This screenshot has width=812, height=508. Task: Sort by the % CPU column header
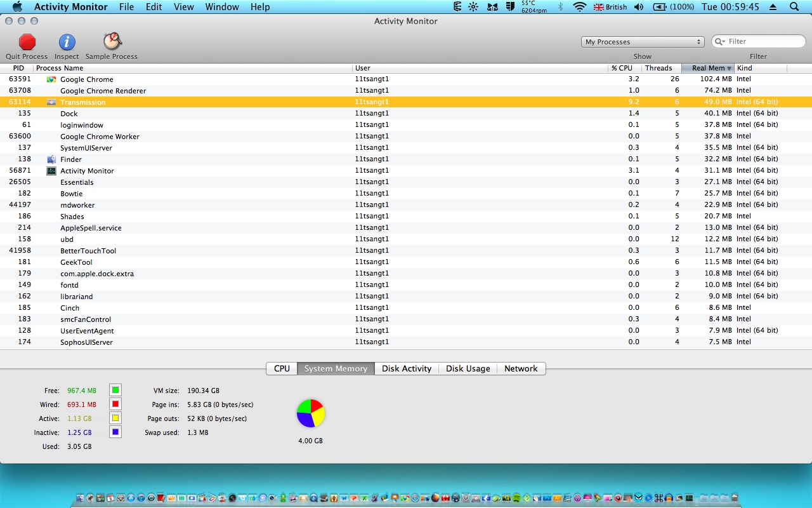click(x=624, y=68)
